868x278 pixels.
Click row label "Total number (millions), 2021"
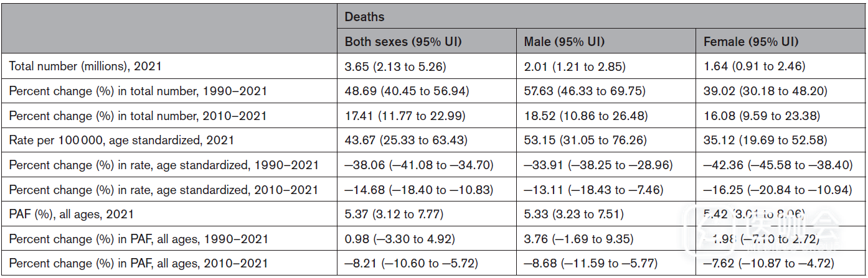(x=85, y=66)
